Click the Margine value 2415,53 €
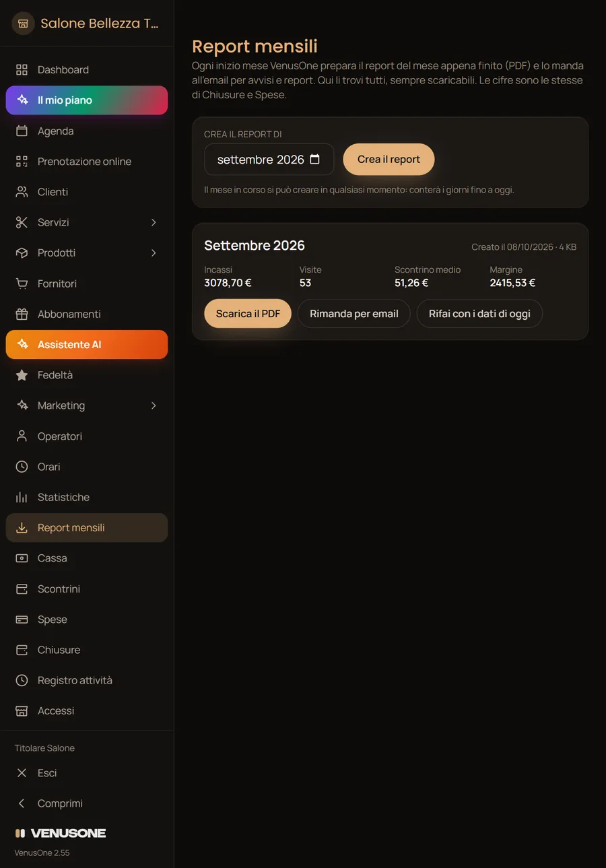The width and height of the screenshot is (606, 868). [512, 283]
